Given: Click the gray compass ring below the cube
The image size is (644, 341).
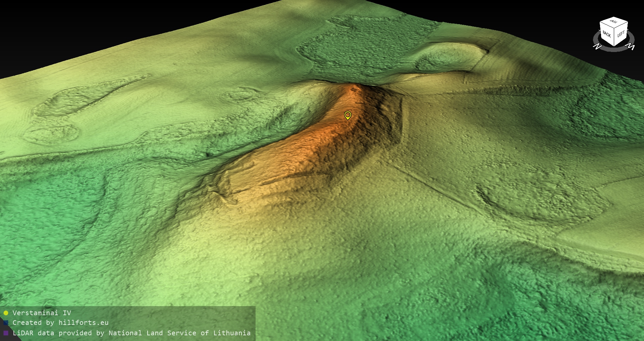Looking at the screenshot, I should click(614, 50).
